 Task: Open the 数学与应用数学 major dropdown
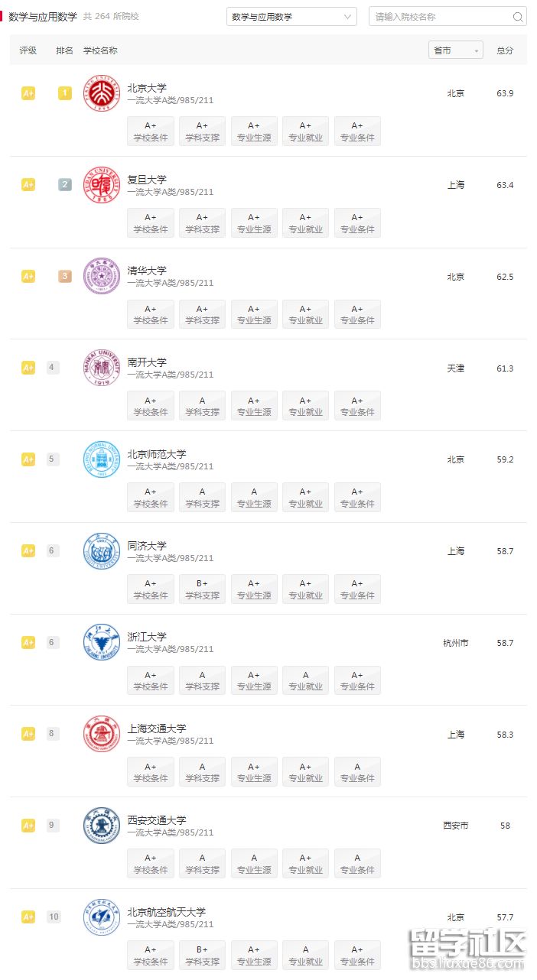[291, 17]
